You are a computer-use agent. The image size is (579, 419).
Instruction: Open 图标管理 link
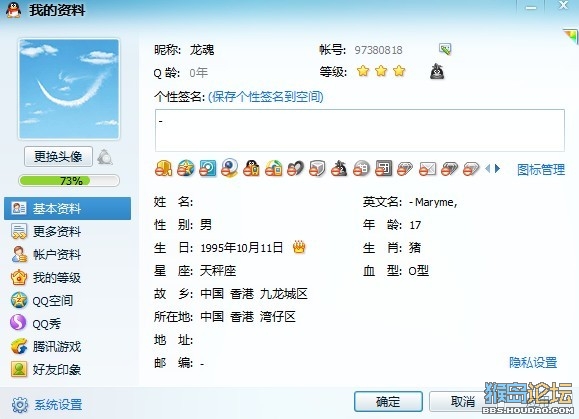(x=541, y=169)
